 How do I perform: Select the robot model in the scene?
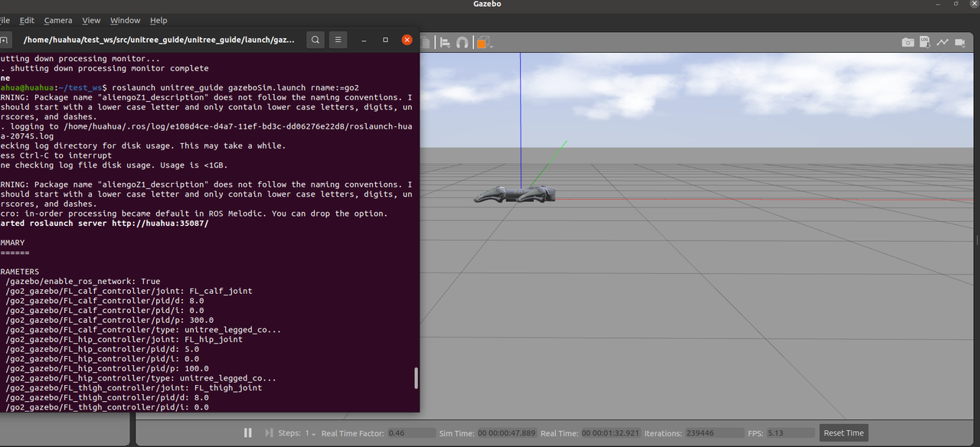pyautogui.click(x=514, y=196)
